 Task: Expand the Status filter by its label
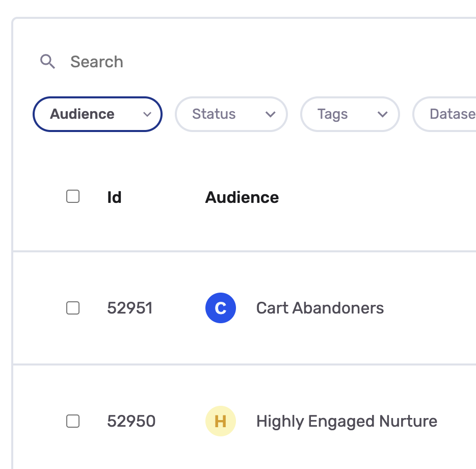214,114
